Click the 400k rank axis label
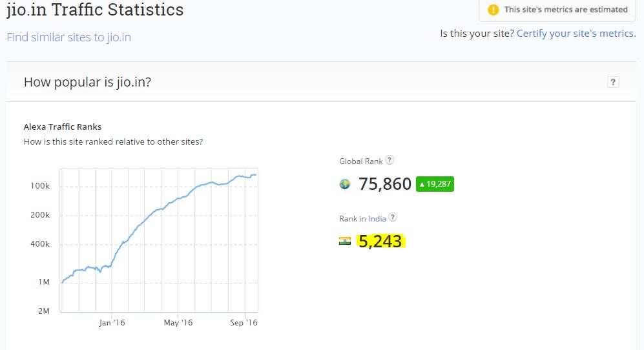The height and width of the screenshot is (350, 644). (x=40, y=244)
